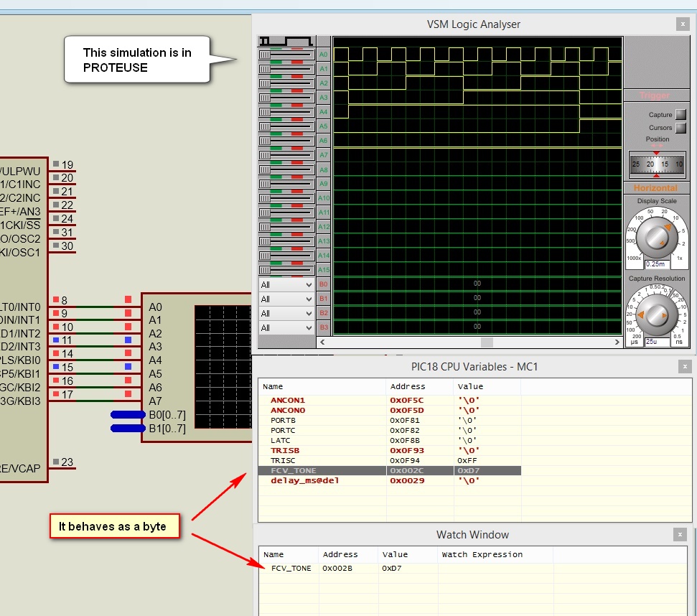Select the ANCON1 row in CPU Variables
697x616 pixels.
coord(389,401)
